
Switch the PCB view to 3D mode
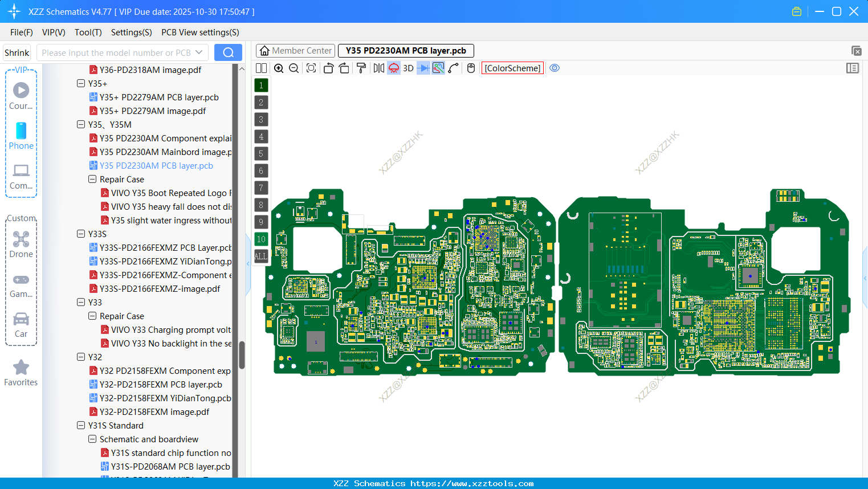pos(408,68)
